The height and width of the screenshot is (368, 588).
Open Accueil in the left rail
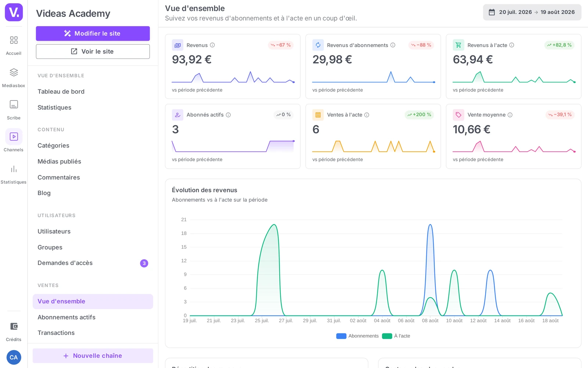coord(14,45)
